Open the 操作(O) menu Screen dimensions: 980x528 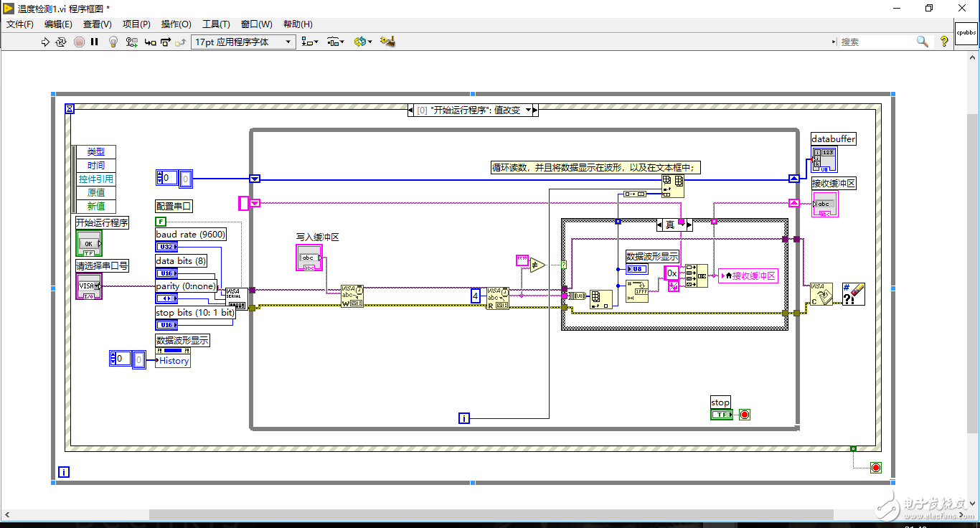point(176,24)
